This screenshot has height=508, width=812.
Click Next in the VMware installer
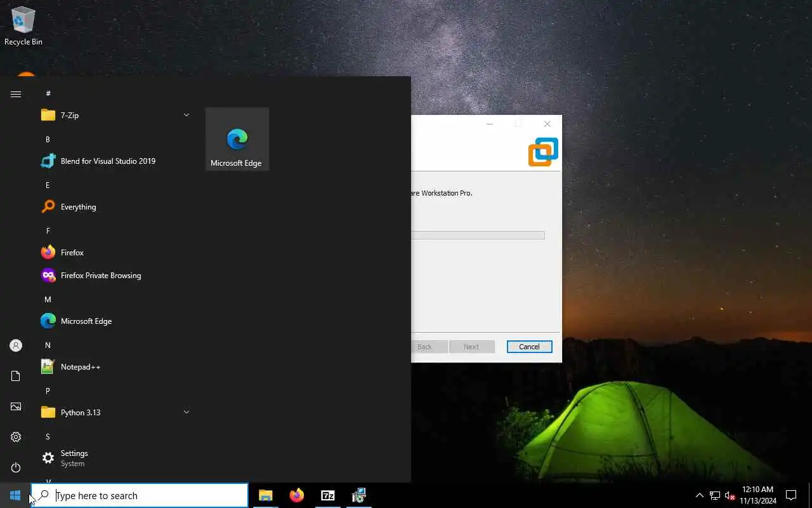click(x=471, y=347)
